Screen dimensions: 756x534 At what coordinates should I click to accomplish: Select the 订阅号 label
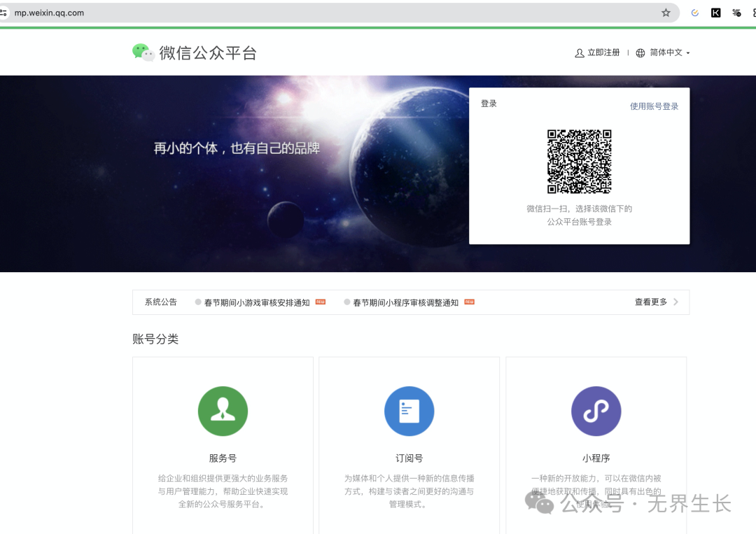click(409, 458)
